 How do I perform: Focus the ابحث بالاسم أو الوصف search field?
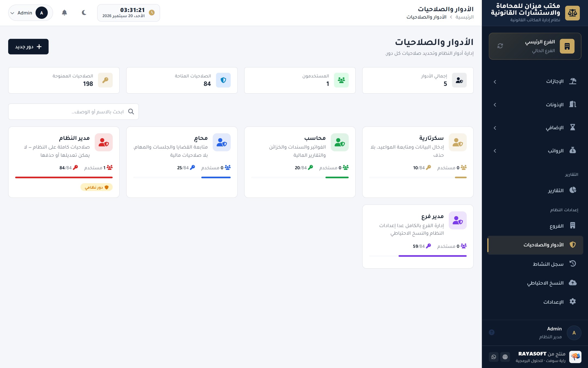pyautogui.click(x=73, y=111)
